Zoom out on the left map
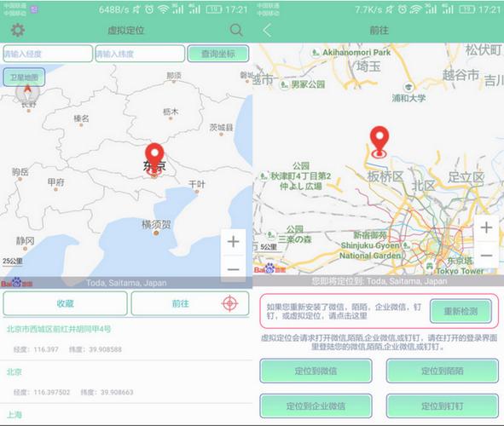 tap(234, 269)
